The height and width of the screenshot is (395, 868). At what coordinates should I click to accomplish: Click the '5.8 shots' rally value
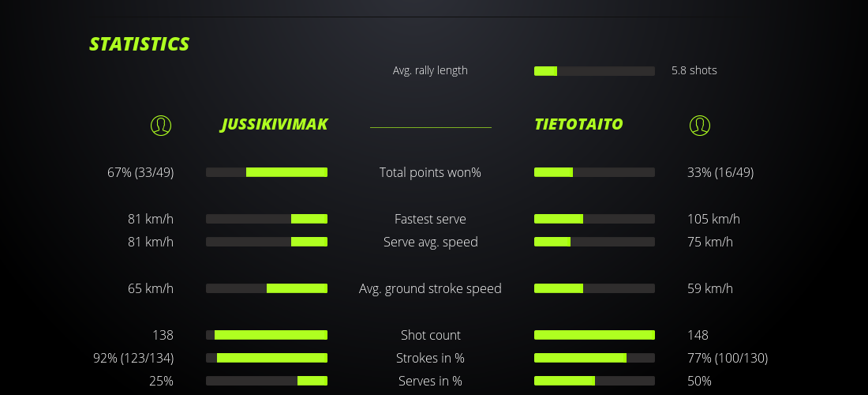[694, 70]
